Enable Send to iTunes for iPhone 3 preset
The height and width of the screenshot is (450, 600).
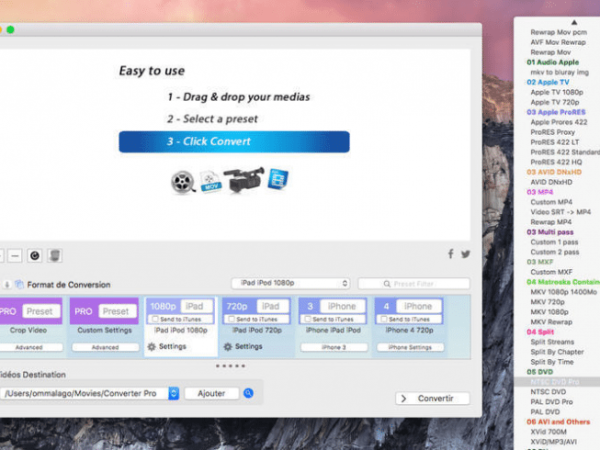pos(307,319)
